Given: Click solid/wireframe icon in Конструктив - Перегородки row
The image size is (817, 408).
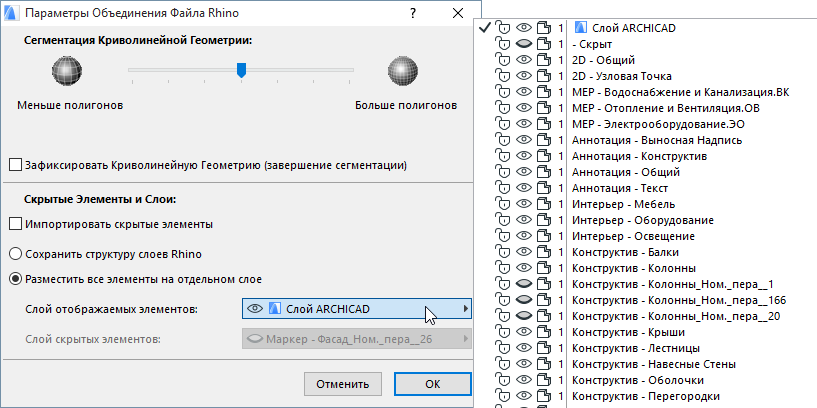Looking at the screenshot, I should click(544, 396).
